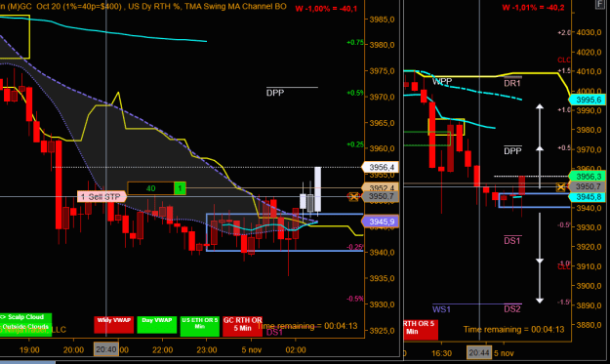Click the cancel X icon on the right chart order line
The width and height of the screenshot is (610, 364).
coord(560,187)
